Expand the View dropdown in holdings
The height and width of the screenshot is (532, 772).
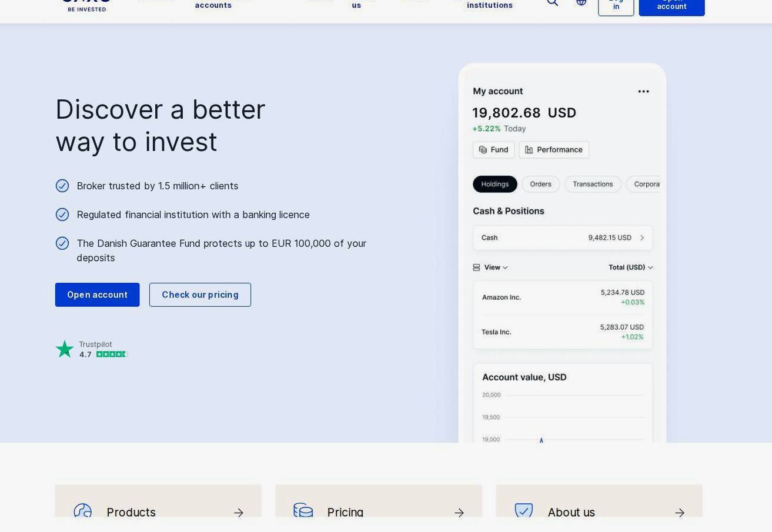click(490, 267)
